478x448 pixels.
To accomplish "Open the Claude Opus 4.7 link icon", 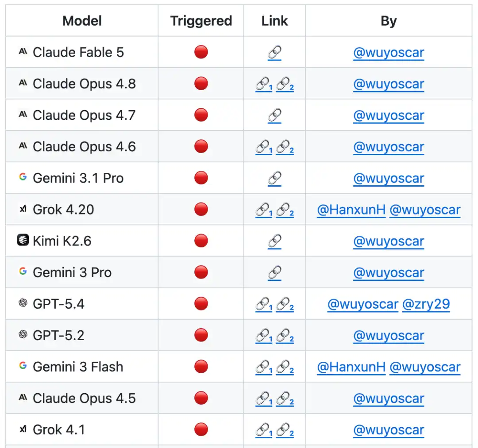I will (274, 116).
